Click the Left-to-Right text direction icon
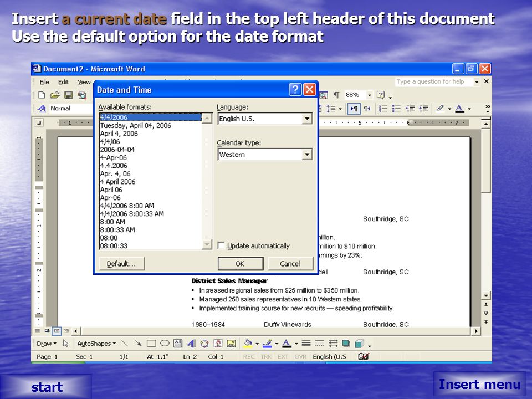This screenshot has height=399, width=532. (354, 109)
